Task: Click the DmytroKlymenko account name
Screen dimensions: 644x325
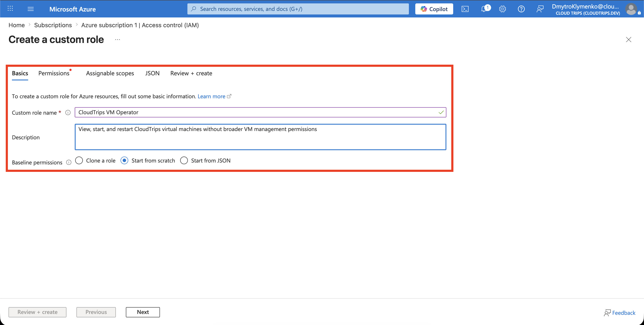Action: (585, 7)
